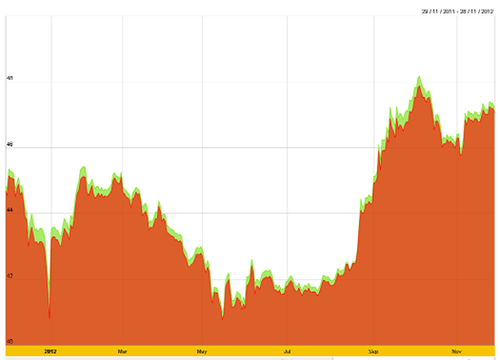Click the 48 value on the price axis

point(10,78)
